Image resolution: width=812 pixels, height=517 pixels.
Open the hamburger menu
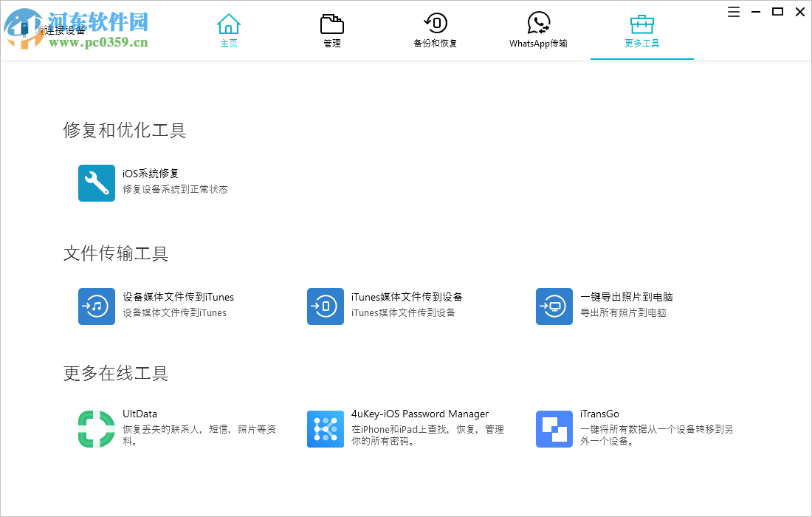[x=733, y=12]
